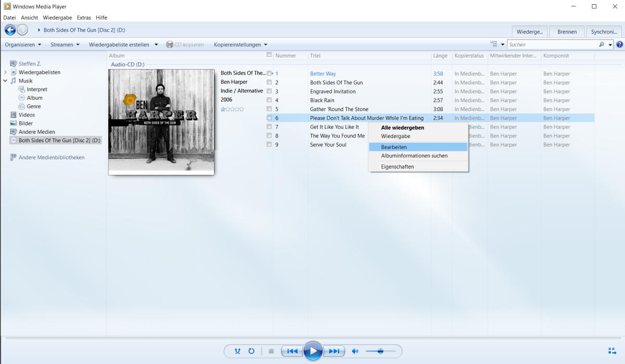
Task: Toggle checkbox for Get It Like You Like It
Action: [x=269, y=127]
